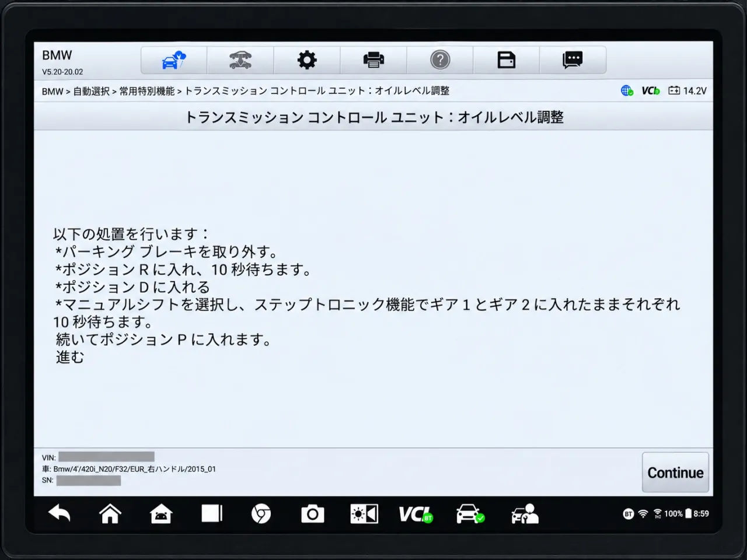This screenshot has height=560, width=747.
Task: Open the vehicle-on-lift service icon
Action: click(240, 60)
